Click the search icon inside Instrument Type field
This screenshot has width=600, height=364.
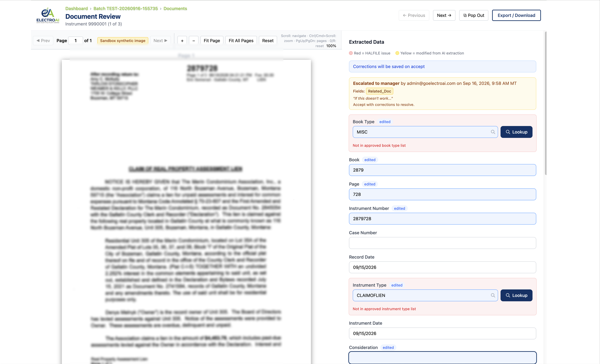(x=493, y=295)
